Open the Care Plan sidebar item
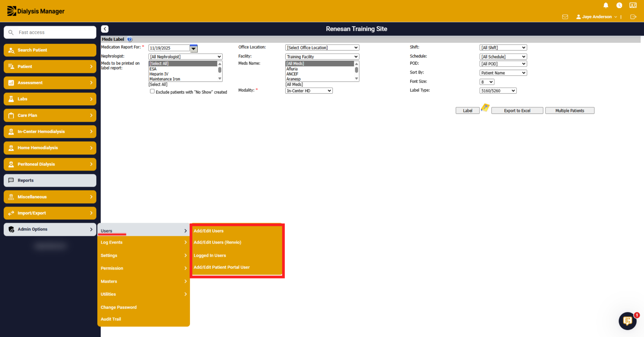Image resolution: width=644 pixels, height=337 pixels. (50, 115)
